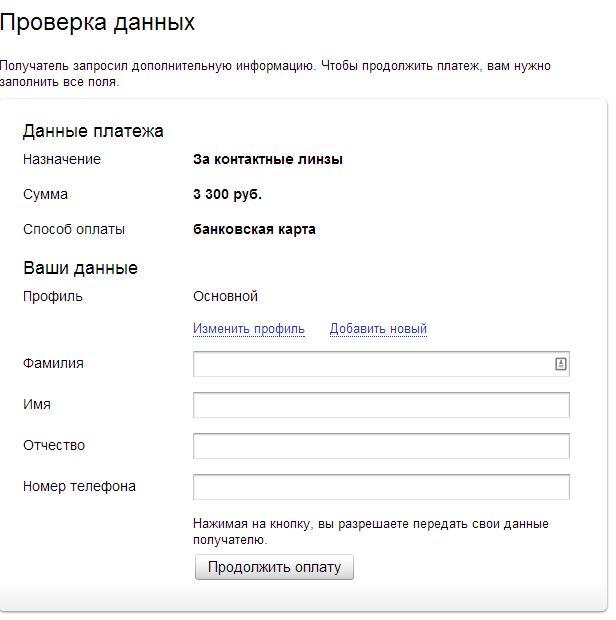Click the autofill contact icon in Фамилия field
Image resolution: width=616 pixels, height=620 pixels.
[561, 364]
